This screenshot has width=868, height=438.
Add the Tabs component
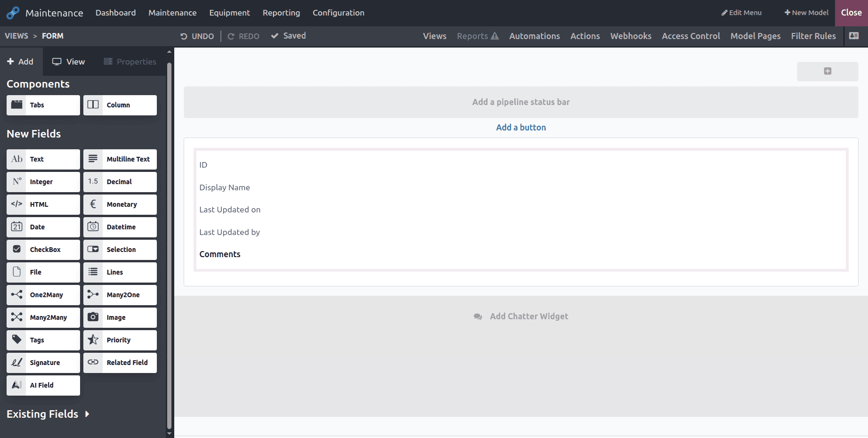(43, 105)
